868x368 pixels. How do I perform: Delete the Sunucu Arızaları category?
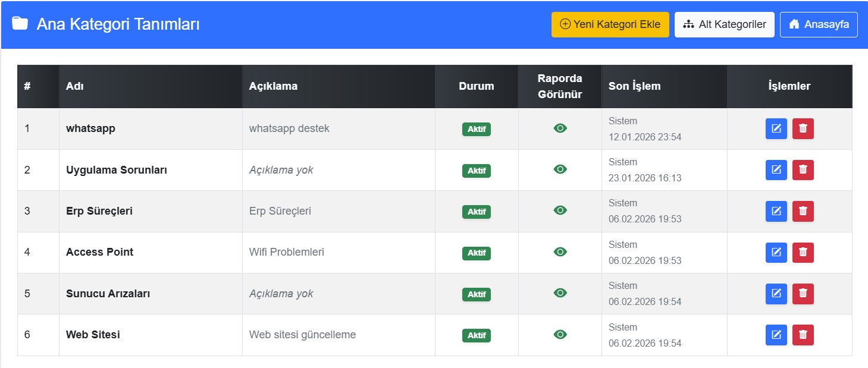[x=803, y=294]
